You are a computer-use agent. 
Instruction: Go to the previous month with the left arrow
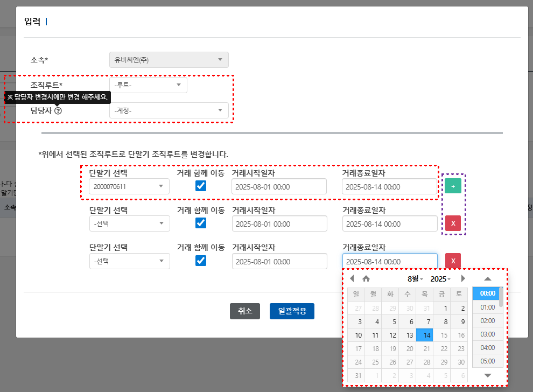pos(352,278)
